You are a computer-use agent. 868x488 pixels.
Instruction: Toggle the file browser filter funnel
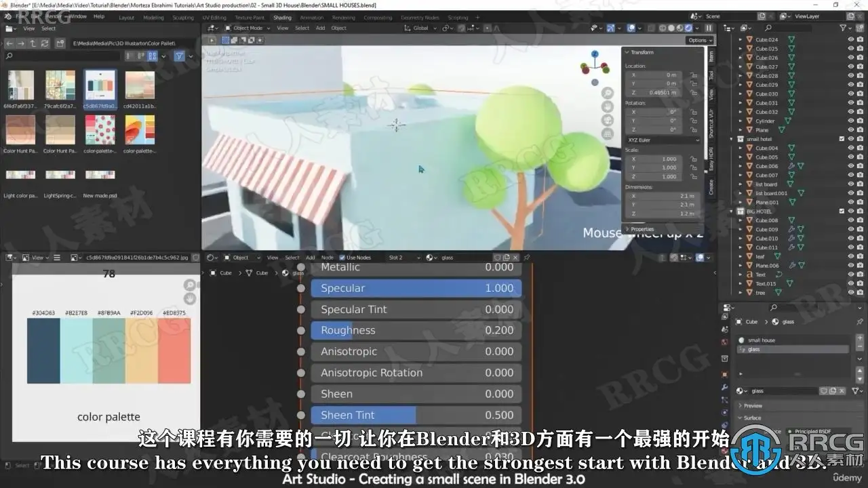179,56
